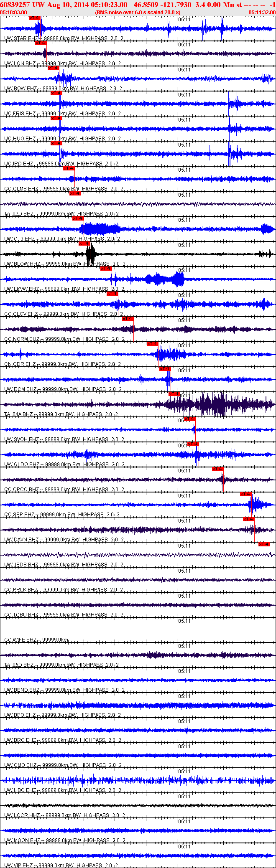Select the CC.NORM.BHZ station label

point(22,339)
